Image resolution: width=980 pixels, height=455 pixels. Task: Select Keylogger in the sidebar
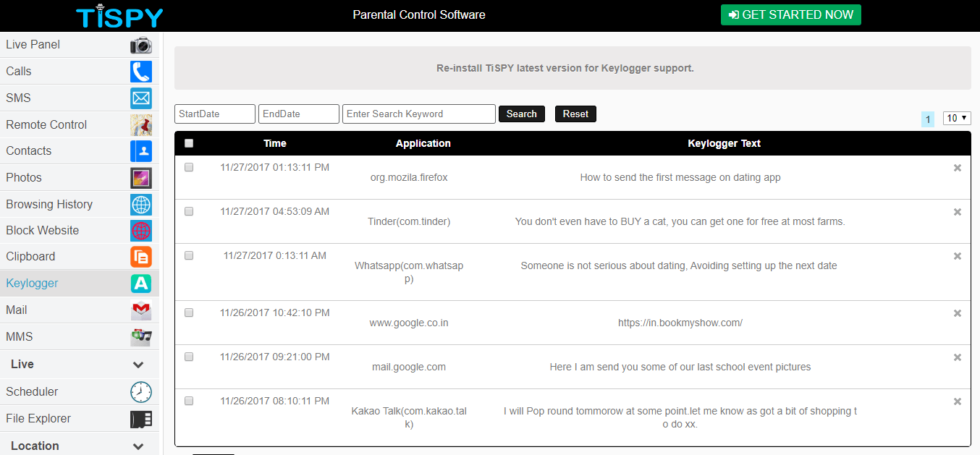coord(80,284)
